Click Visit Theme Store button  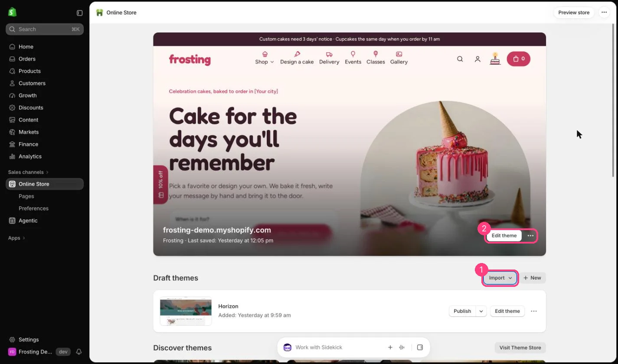tap(520, 348)
